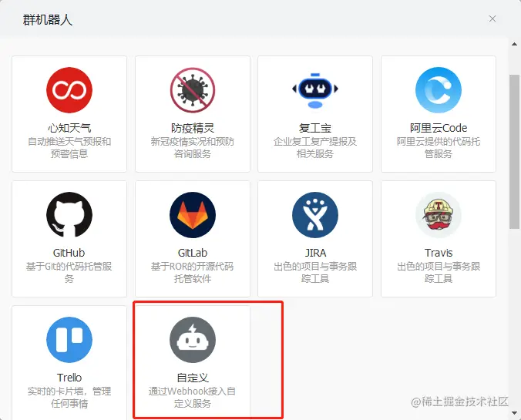This screenshot has height=420, width=521.
Task: Click description 新冠疫情实况和预防咨询服务
Action: (x=193, y=147)
